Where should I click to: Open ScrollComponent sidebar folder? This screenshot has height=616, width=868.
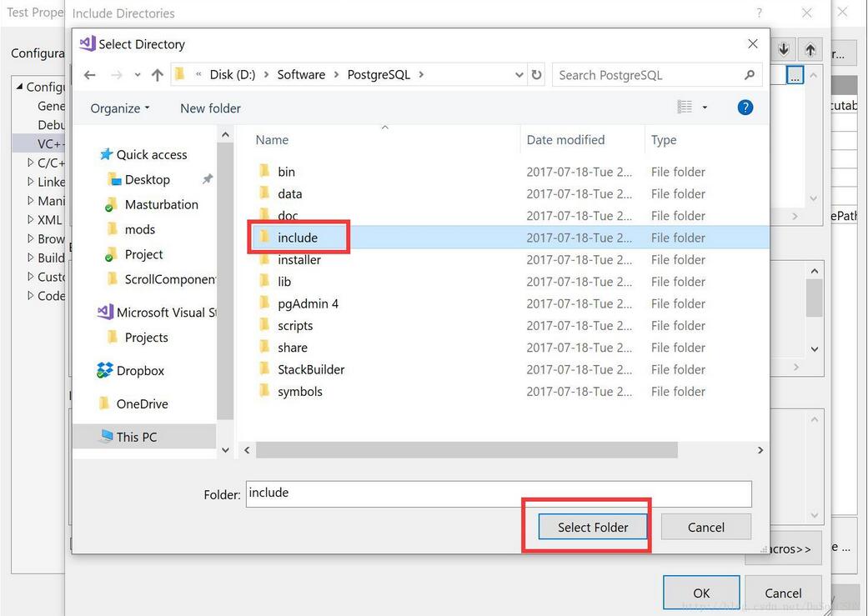coord(170,279)
